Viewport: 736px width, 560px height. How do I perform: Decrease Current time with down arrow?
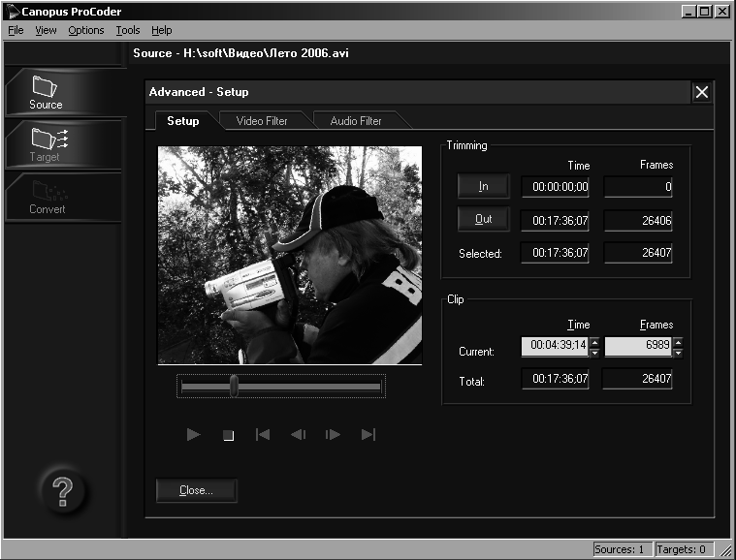tap(594, 353)
